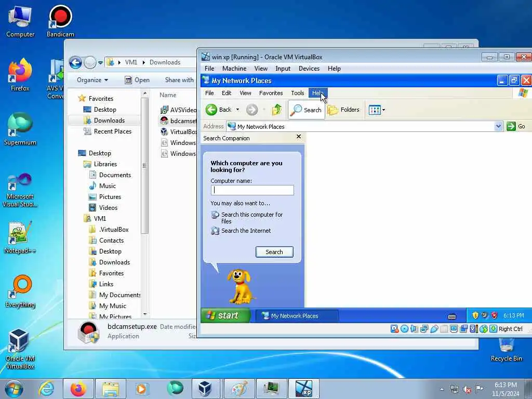Click the Bandicam desktop icon
Image resolution: width=532 pixels, height=399 pixels.
(x=60, y=21)
